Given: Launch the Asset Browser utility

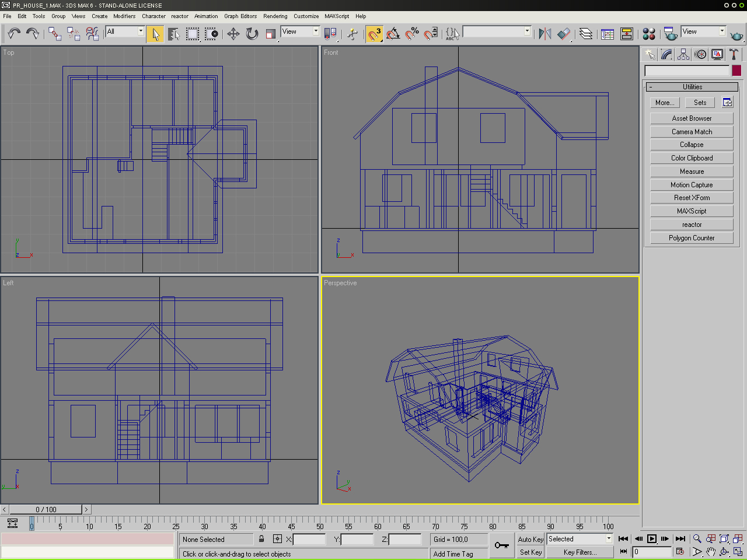Looking at the screenshot, I should point(692,118).
